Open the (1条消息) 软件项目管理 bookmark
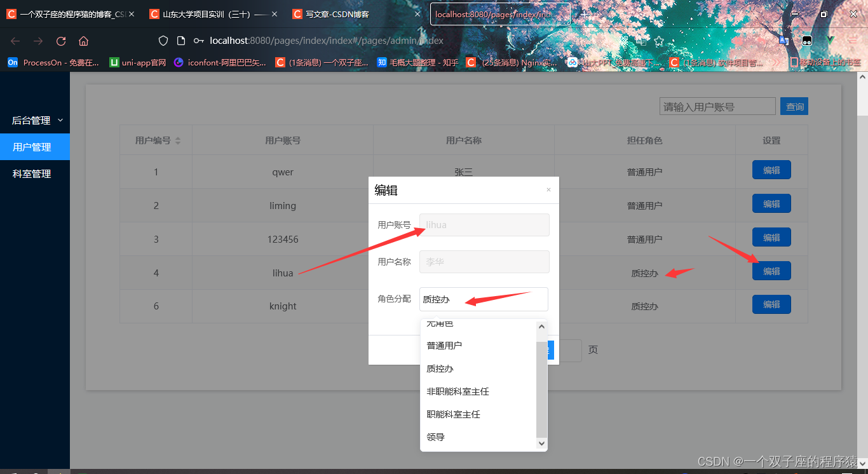 pos(717,62)
